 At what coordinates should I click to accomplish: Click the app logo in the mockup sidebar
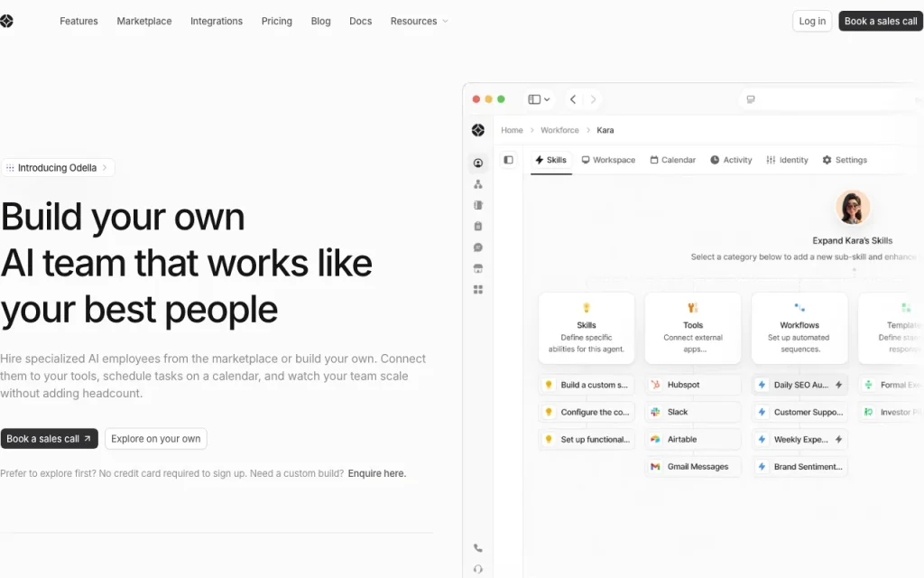coord(478,130)
